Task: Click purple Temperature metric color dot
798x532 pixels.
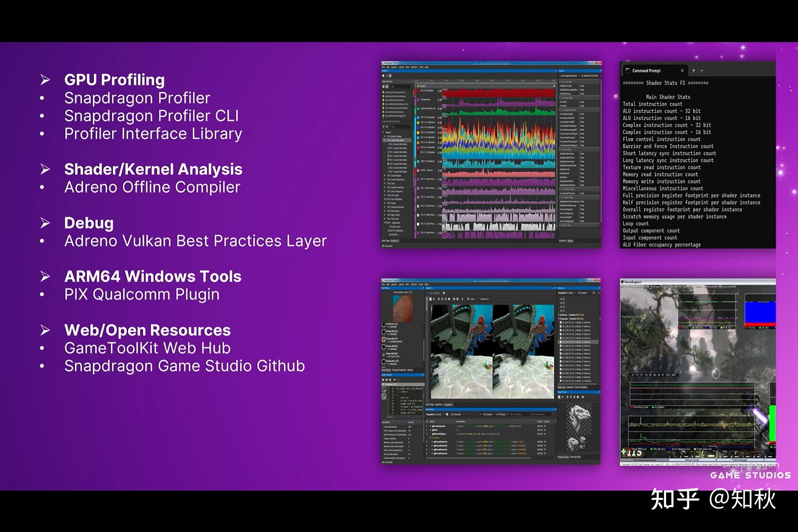Action: [418, 100]
